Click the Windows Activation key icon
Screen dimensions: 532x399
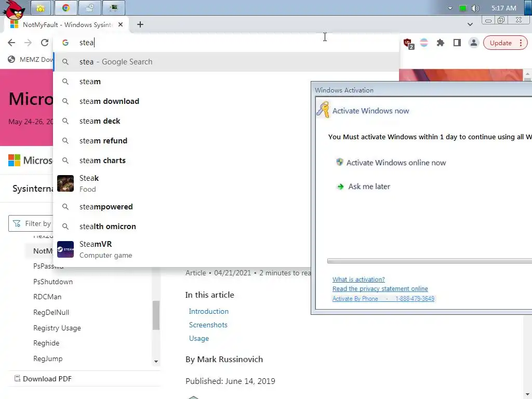(323, 110)
